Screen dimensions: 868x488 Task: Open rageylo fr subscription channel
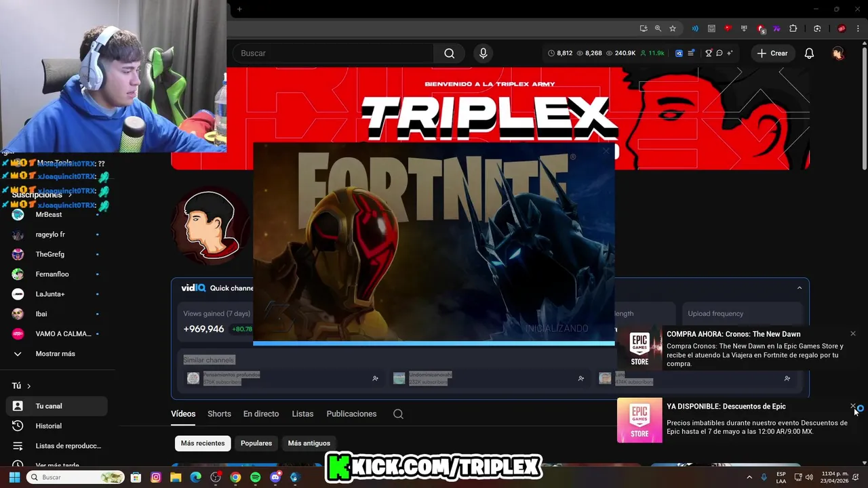coord(57,235)
